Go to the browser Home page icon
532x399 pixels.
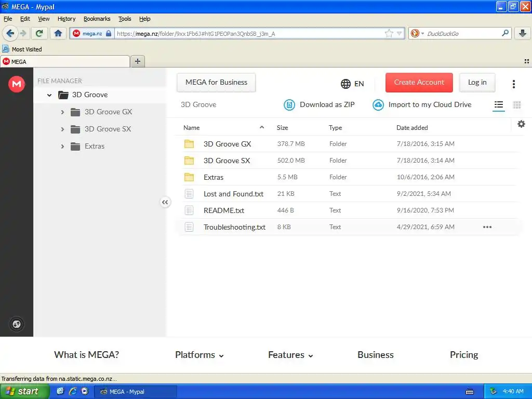(58, 33)
